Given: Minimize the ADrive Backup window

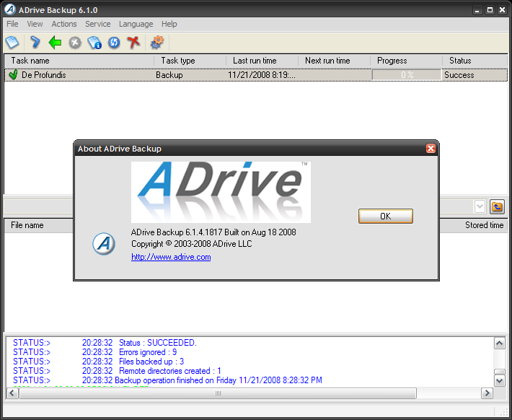Looking at the screenshot, I should click(x=477, y=10).
